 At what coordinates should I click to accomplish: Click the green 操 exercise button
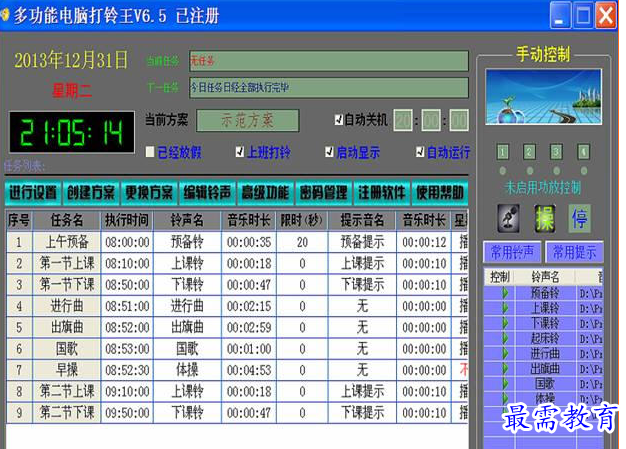545,218
